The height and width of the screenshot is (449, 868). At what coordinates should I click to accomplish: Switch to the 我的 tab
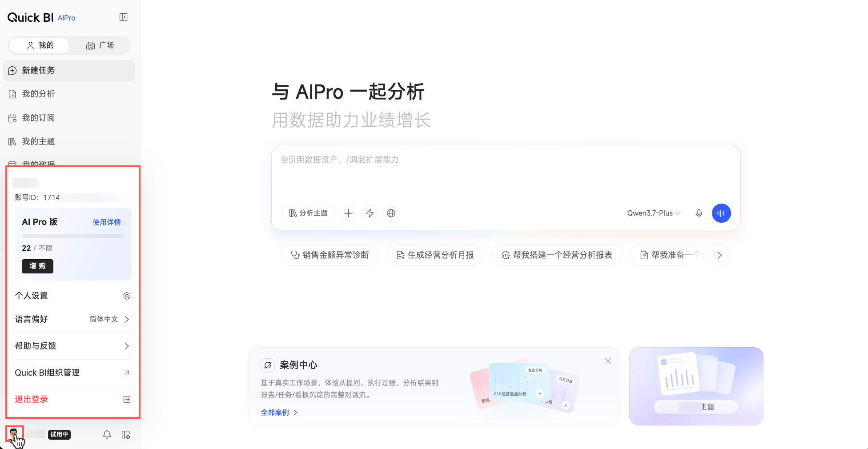click(x=40, y=45)
